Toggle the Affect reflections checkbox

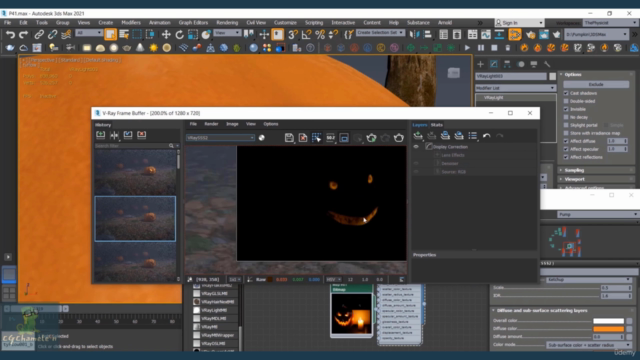(566, 157)
